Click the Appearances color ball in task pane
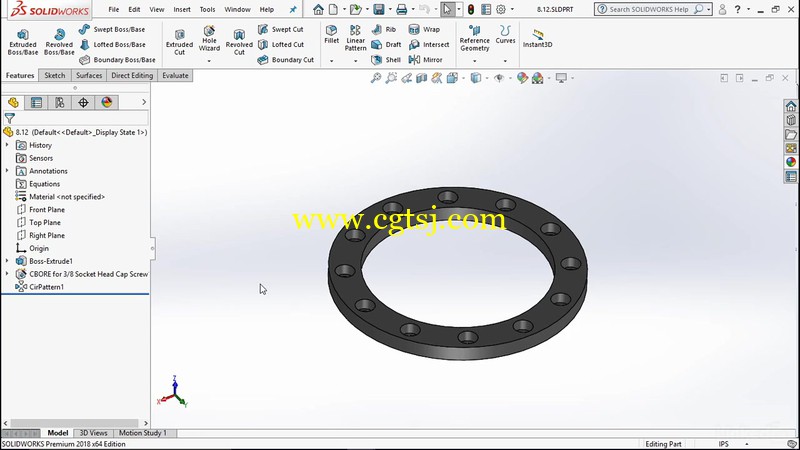The height and width of the screenshot is (450, 800). (x=791, y=162)
